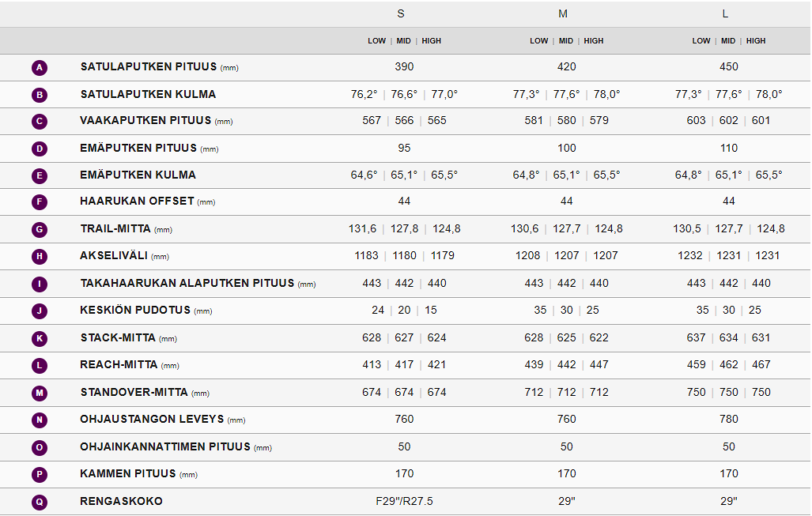Select the purple H icon for Akseliväli
Viewport: 812px width, 516px height.
[40, 257]
